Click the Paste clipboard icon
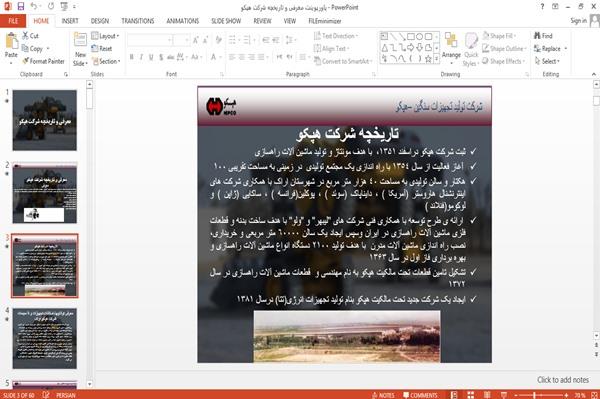 tap(11, 41)
